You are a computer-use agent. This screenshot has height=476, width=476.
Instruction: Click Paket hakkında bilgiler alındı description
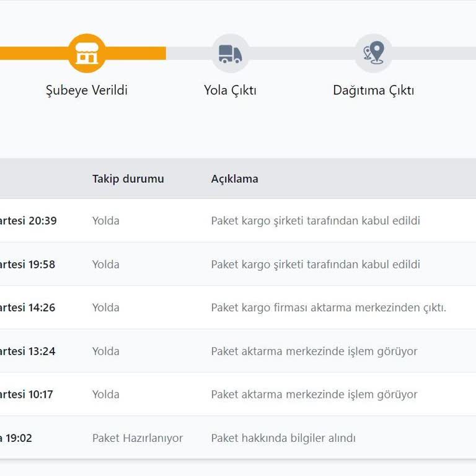283,438
